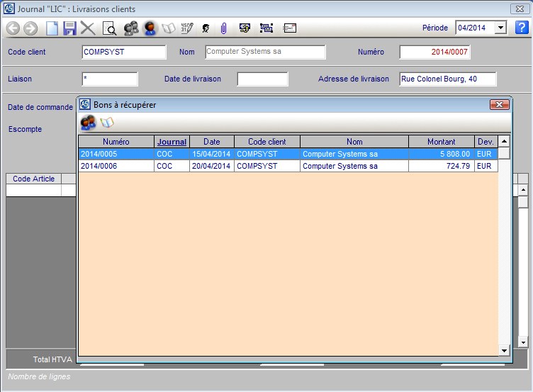
Task: Close the Bons à récupérer dialog
Action: [x=500, y=104]
